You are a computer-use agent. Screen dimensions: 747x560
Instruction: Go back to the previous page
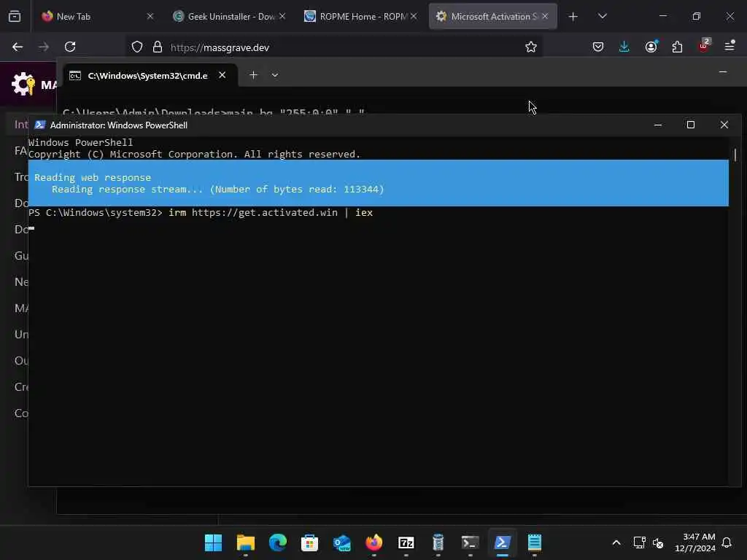tap(18, 47)
